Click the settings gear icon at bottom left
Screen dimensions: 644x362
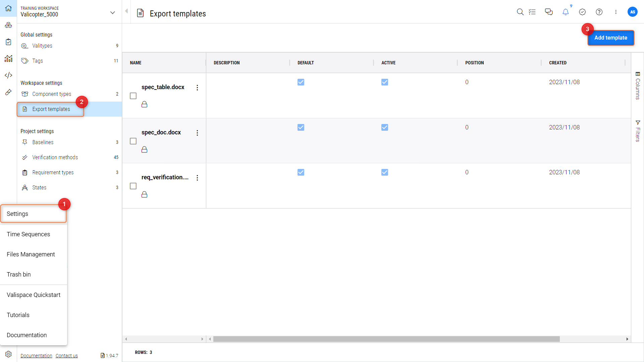tap(8, 354)
